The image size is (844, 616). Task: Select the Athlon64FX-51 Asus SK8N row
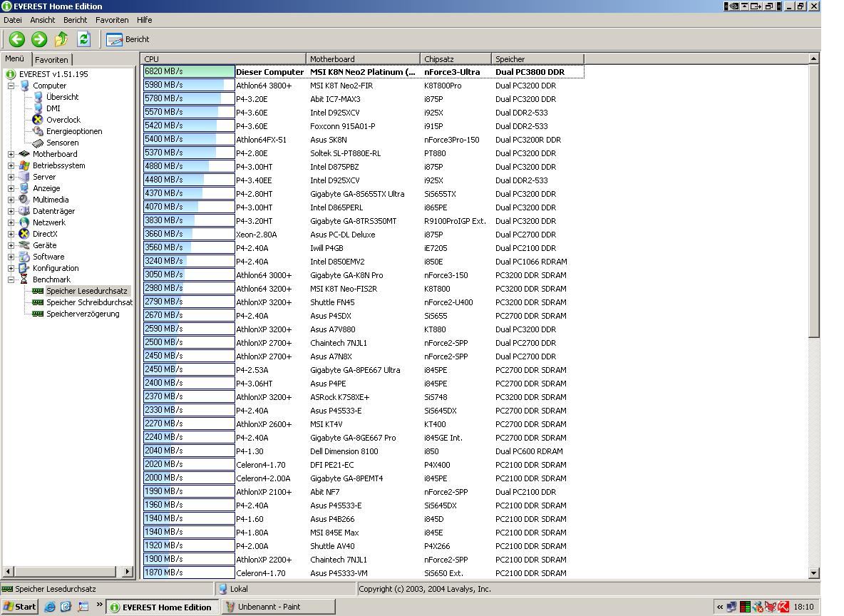click(364, 140)
